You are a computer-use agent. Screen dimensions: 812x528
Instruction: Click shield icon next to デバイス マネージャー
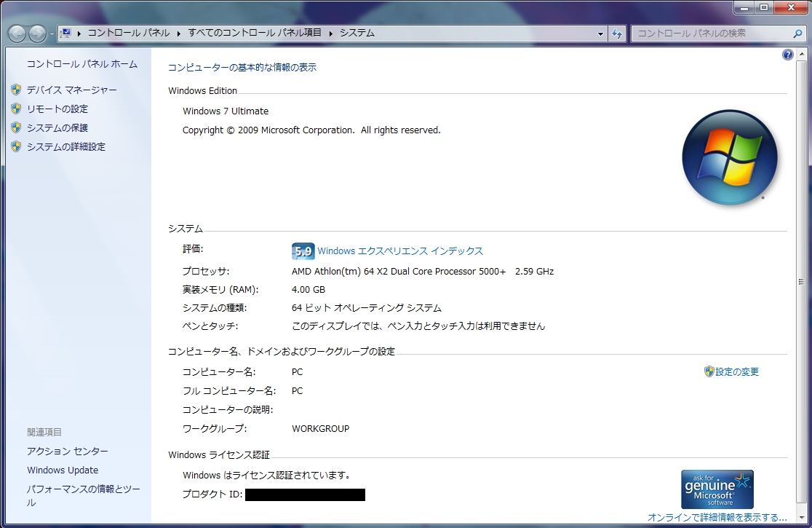pyautogui.click(x=16, y=90)
